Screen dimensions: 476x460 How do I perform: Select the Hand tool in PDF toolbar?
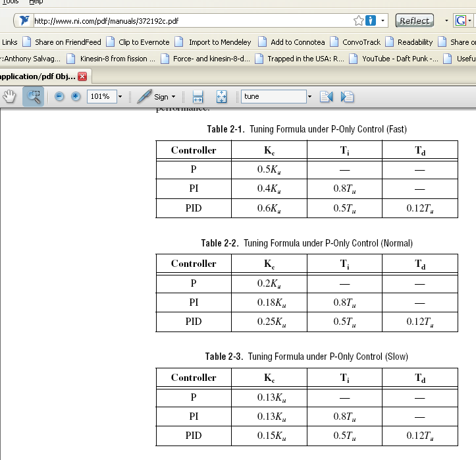tap(9, 97)
